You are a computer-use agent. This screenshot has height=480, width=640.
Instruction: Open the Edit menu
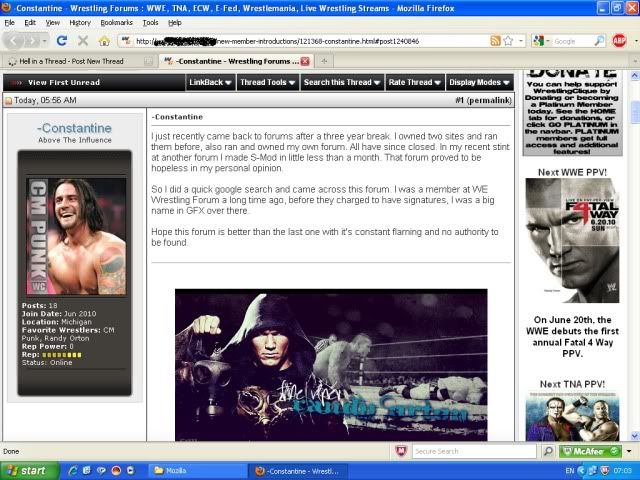[x=30, y=23]
